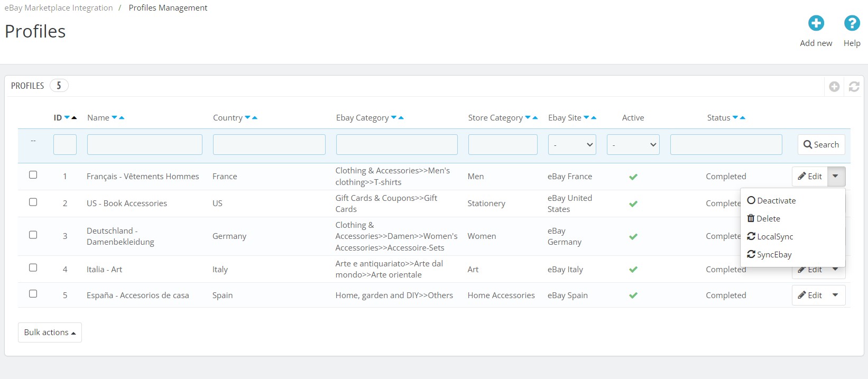Sort Ebay Site descending with down arrow
This screenshot has height=379, width=868.
[x=586, y=118]
